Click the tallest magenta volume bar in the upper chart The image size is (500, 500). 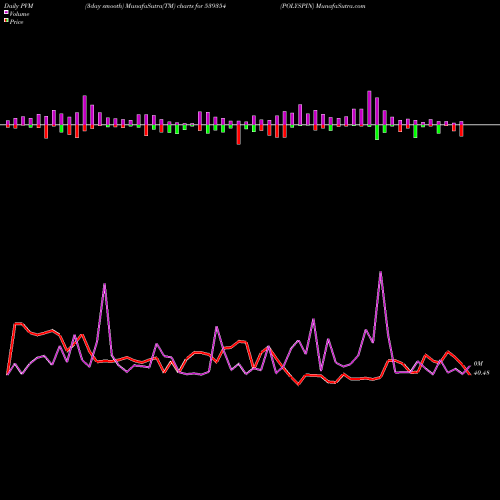point(369,108)
